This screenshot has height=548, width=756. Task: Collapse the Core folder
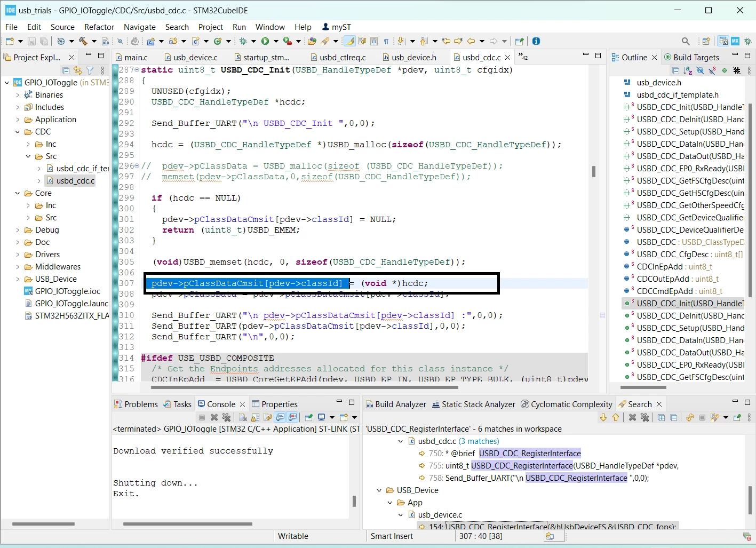[18, 193]
